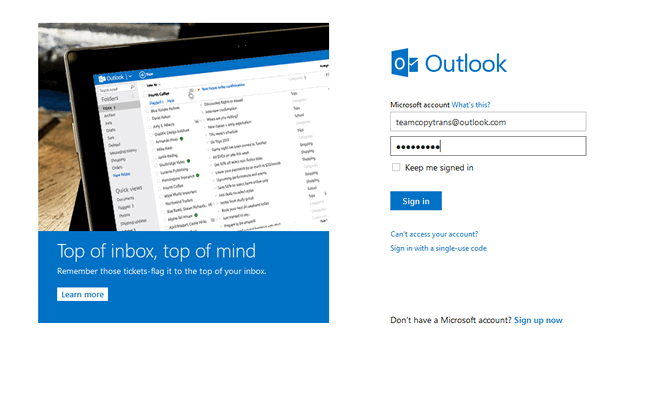Click the Learn more button

coord(82,294)
